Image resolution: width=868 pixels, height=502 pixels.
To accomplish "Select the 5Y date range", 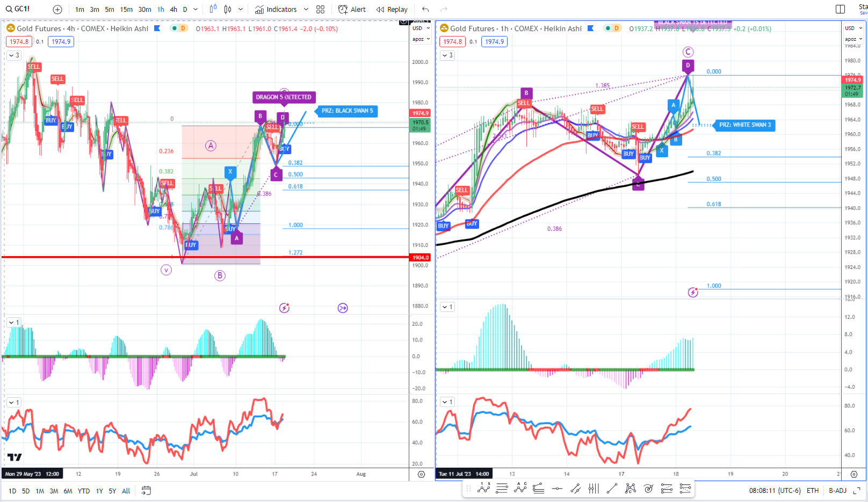I will pos(112,491).
